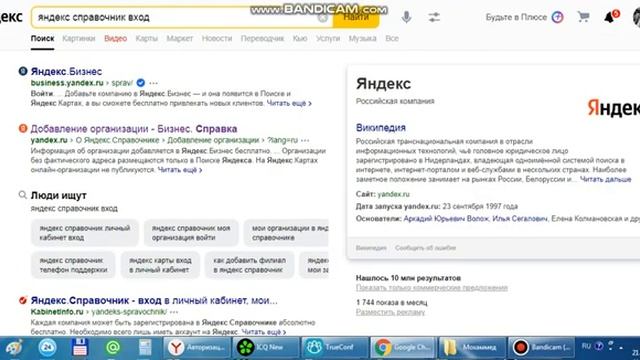Open the Музыка tab

click(x=362, y=38)
